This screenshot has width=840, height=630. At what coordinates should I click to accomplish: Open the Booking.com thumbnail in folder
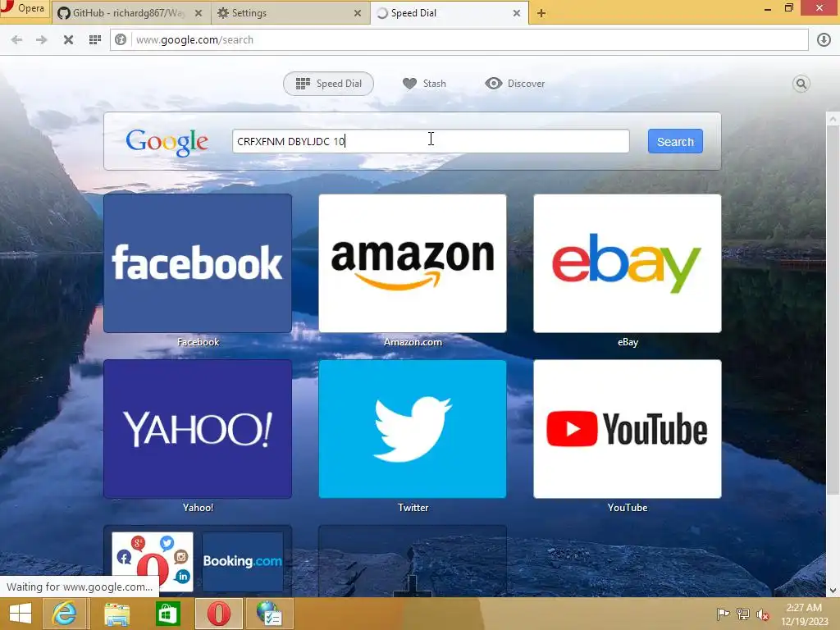click(242, 561)
